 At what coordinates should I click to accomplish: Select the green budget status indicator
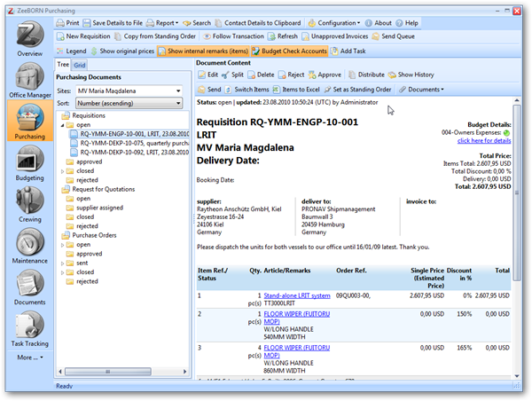[506, 132]
